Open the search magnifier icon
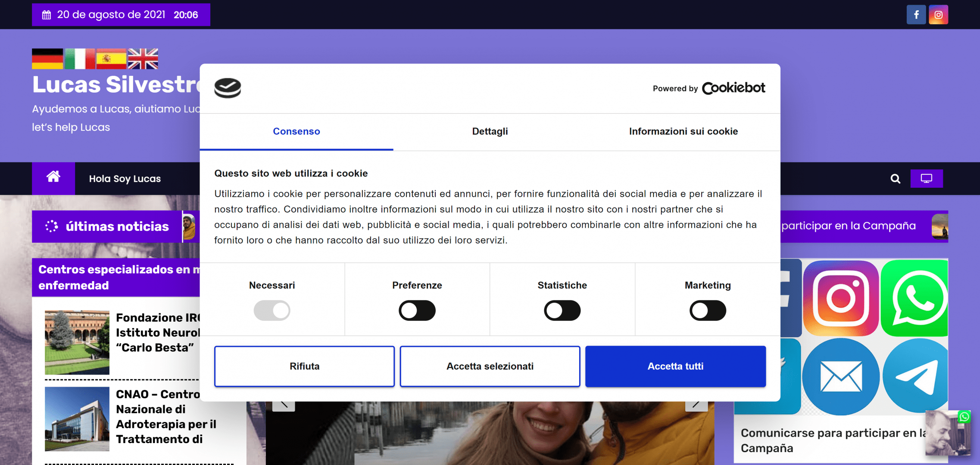980x465 pixels. [x=896, y=179]
